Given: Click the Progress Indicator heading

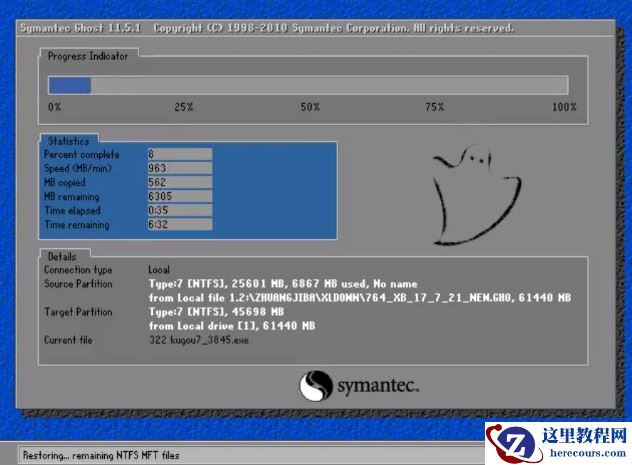Looking at the screenshot, I should 88,56.
